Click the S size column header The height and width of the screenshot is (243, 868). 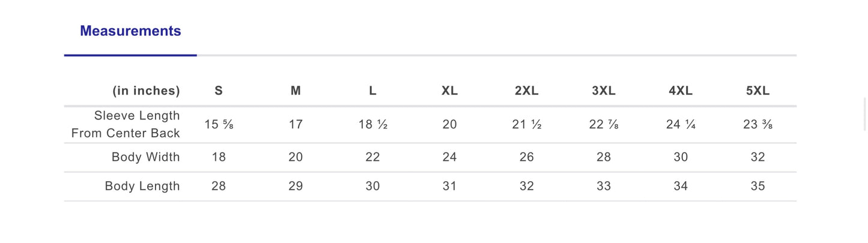coord(219,91)
